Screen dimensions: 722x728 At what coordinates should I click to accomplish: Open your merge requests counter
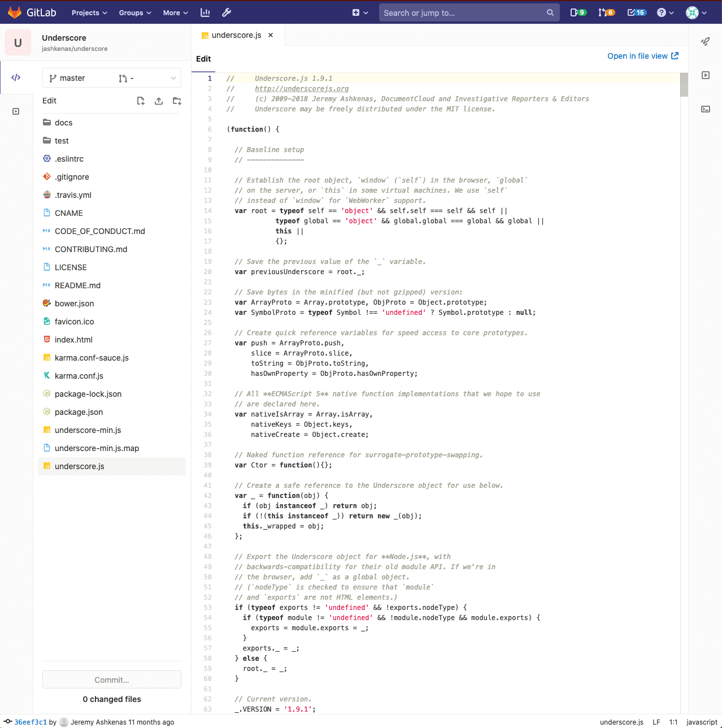[x=606, y=12]
